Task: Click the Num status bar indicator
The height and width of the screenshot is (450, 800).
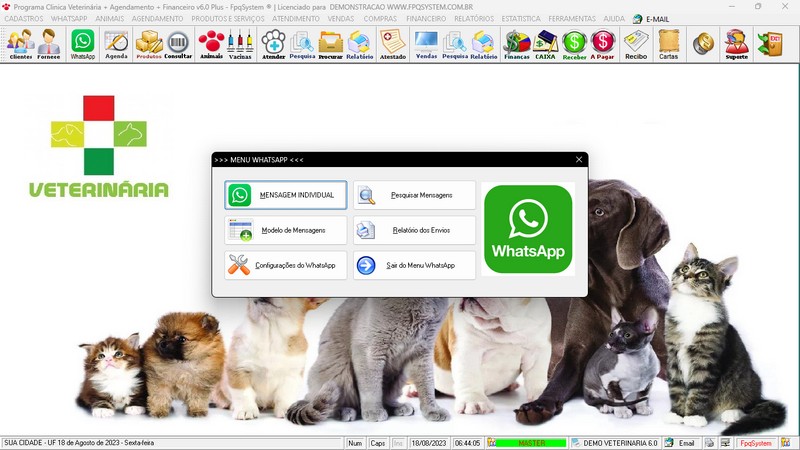Action: [x=355, y=443]
